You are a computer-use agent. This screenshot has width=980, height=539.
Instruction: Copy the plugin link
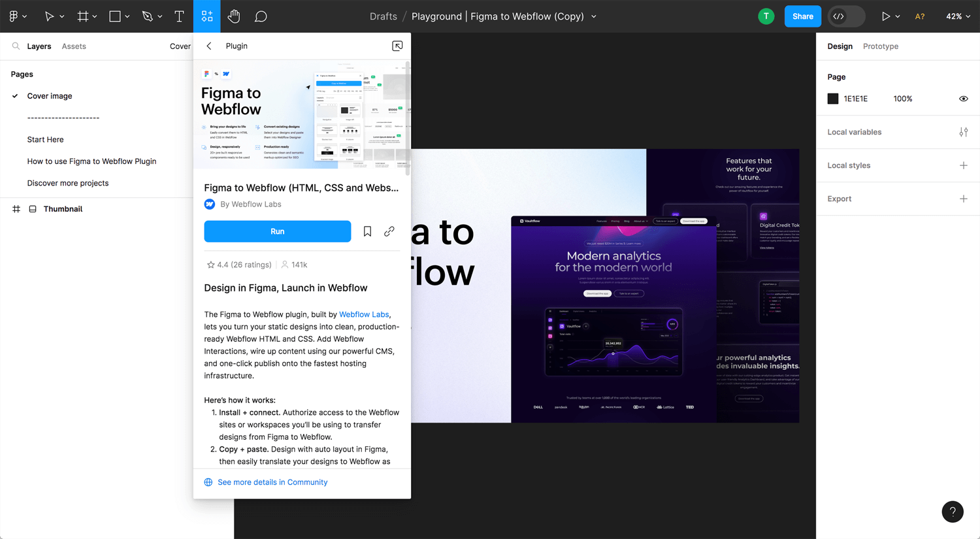[x=389, y=231]
